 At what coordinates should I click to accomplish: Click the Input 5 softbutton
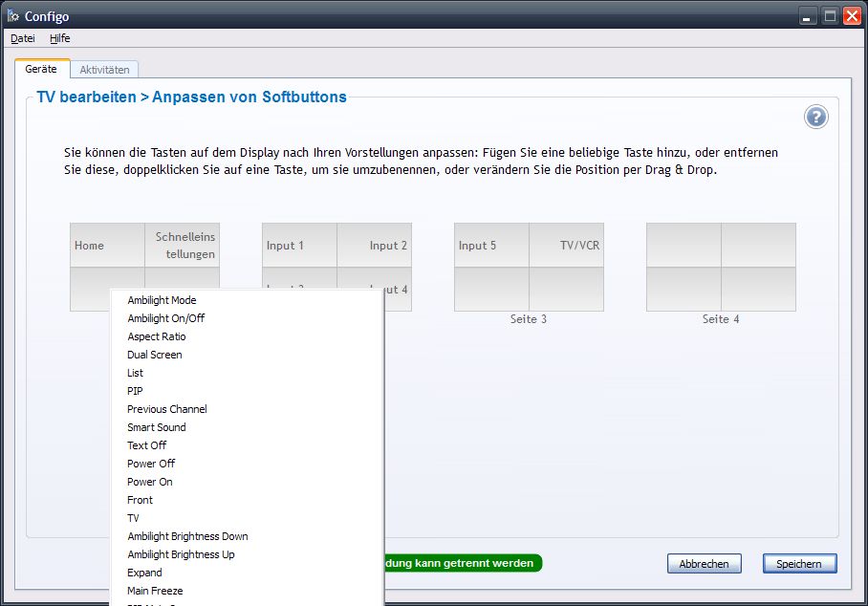pos(490,245)
